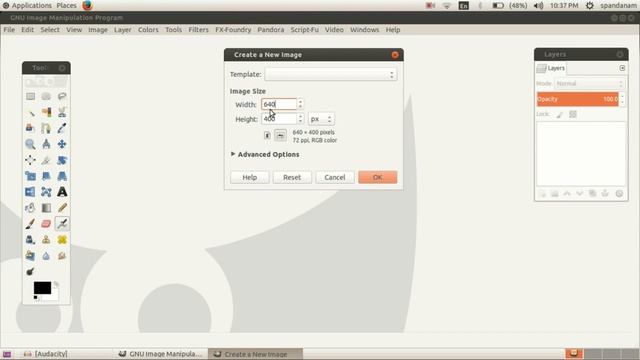This screenshot has width=640, height=360.
Task: Open the File menu
Action: (9, 30)
